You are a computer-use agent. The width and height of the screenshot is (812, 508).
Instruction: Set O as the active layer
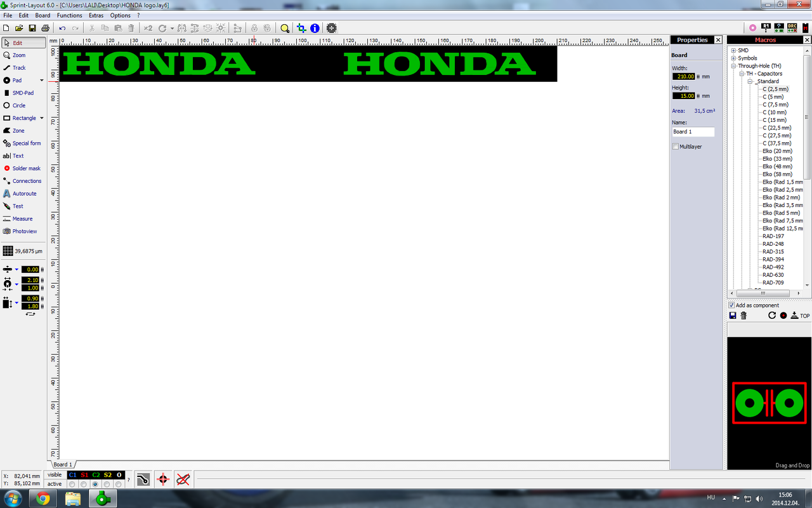tap(119, 485)
